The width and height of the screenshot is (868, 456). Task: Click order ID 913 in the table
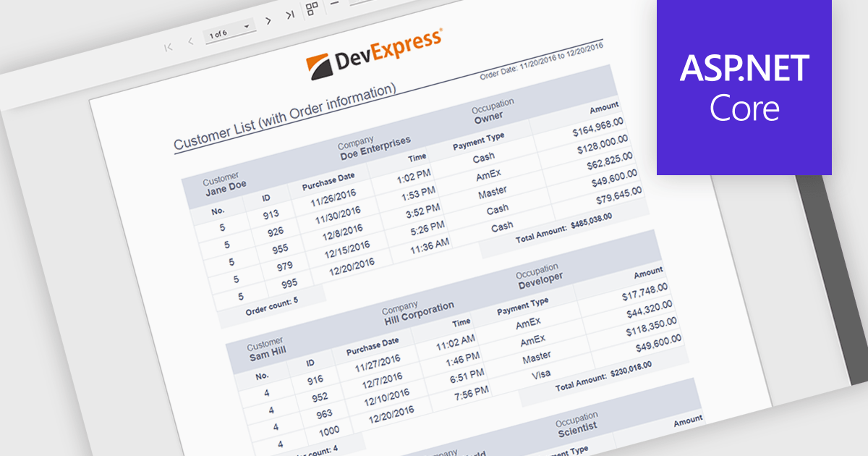click(271, 214)
